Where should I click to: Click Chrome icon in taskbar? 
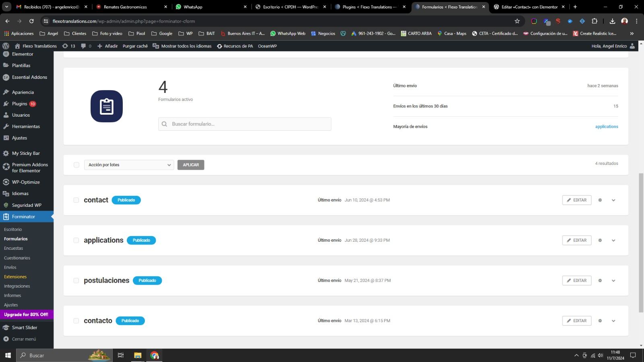[155, 355]
